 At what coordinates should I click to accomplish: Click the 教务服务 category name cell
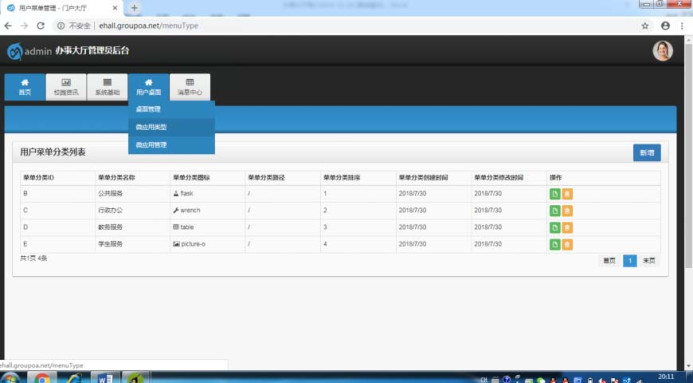point(110,227)
